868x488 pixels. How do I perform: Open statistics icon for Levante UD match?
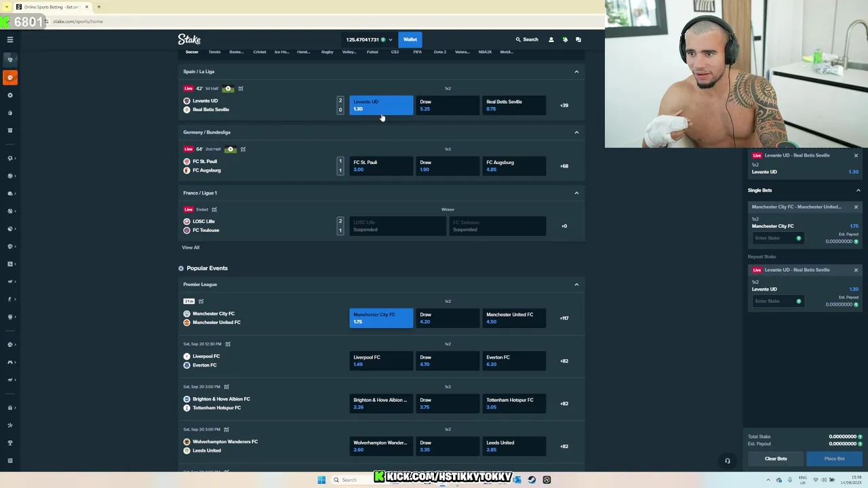pyautogui.click(x=241, y=89)
